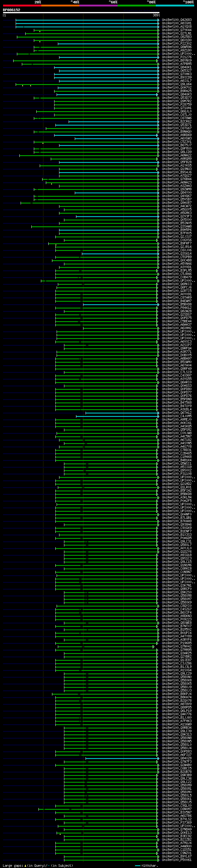Select label UniRef100_P09223
This screenshot has height=868, width=197.
[177, 619]
